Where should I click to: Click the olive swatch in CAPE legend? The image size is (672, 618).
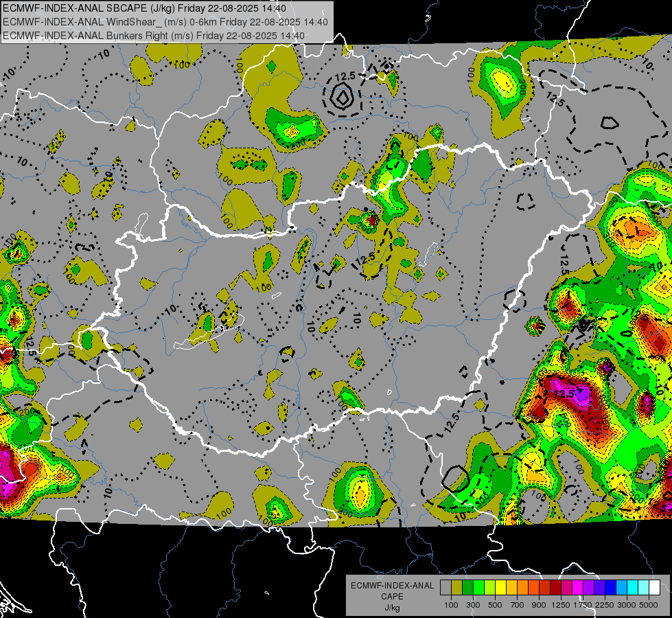click(x=457, y=587)
